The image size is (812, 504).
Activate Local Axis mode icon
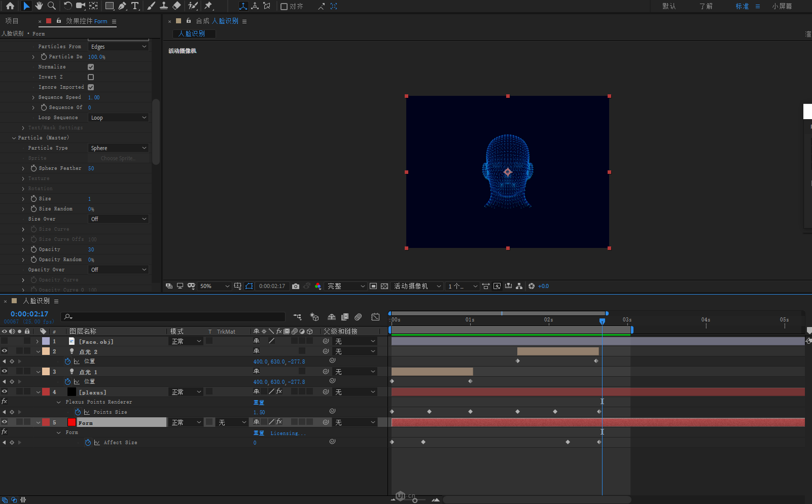click(243, 6)
